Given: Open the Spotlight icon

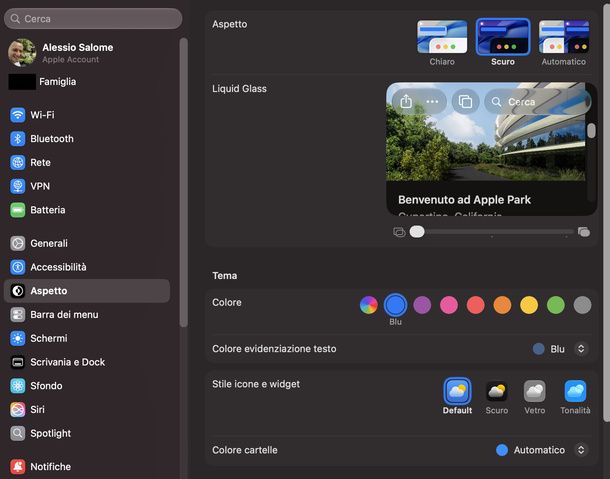Looking at the screenshot, I should tap(18, 433).
